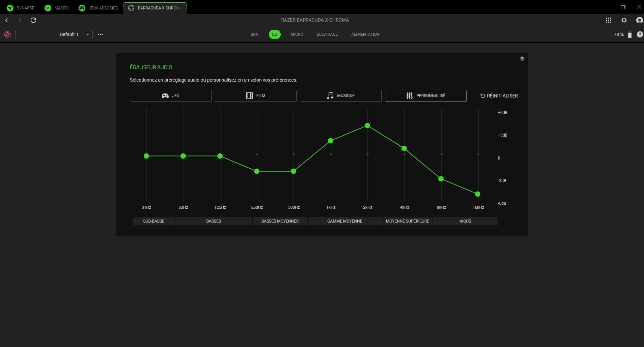Screen dimensions: 644x347
Task: Click the battery icon at 78 %
Action: [x=629, y=34]
